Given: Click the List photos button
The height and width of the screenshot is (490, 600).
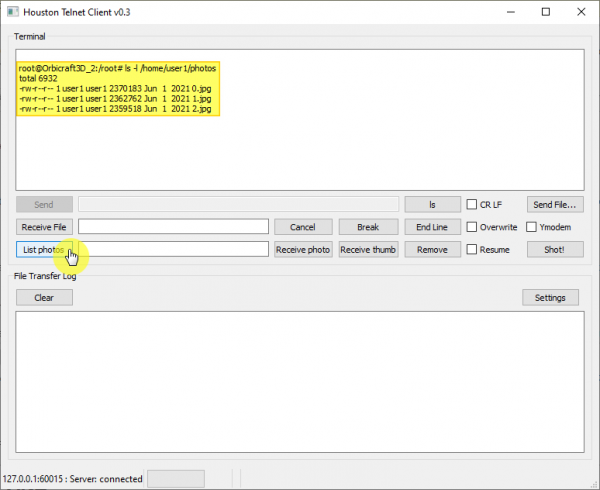Looking at the screenshot, I should [44, 249].
